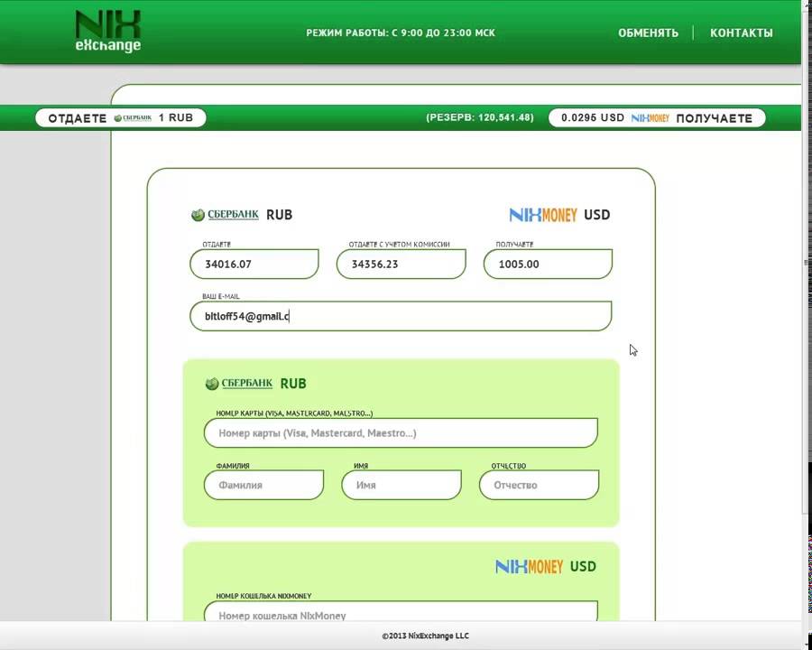Click NixMoney logo in wallet section
The height and width of the screenshot is (650, 812).
coord(530,567)
